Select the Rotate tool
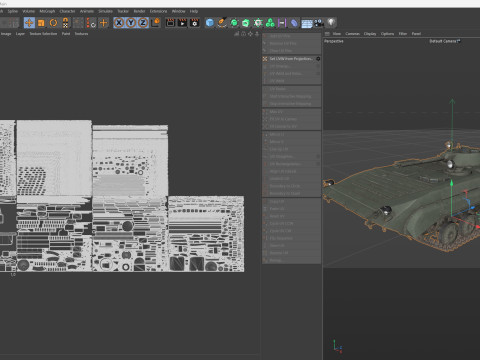 (53, 23)
